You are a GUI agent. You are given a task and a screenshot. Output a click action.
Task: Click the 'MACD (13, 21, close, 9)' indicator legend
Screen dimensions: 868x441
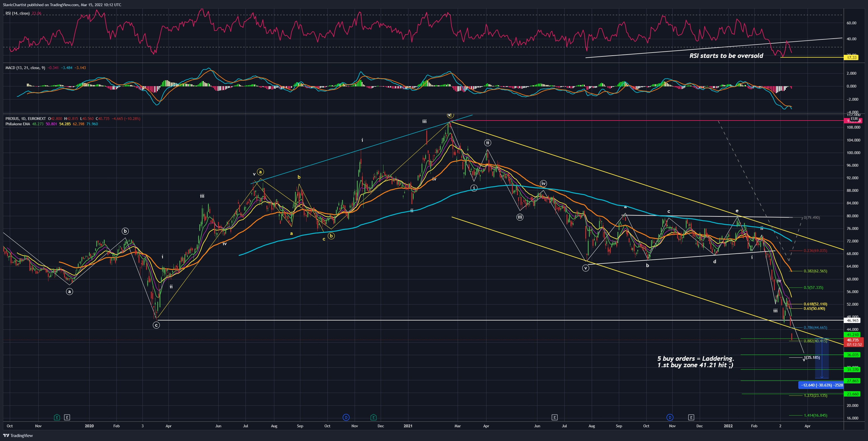25,68
